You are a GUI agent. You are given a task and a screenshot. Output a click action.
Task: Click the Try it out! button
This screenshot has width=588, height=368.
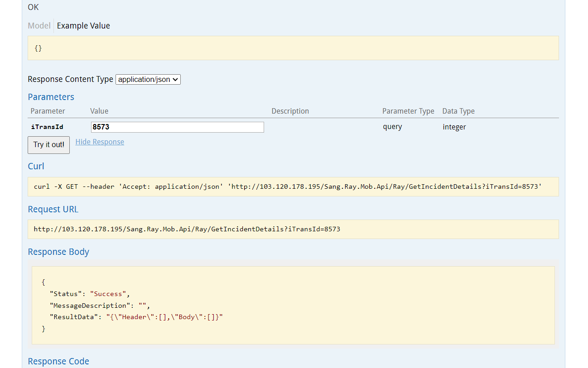point(48,145)
